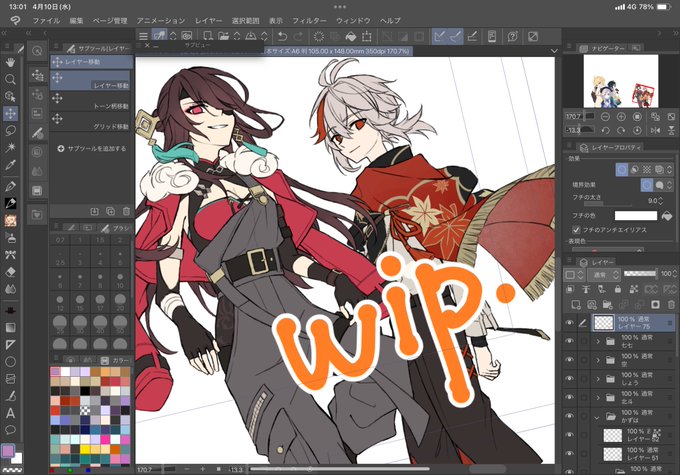Click the layer mask icon in Layers panel
The width and height of the screenshot is (680, 475).
[x=655, y=305]
